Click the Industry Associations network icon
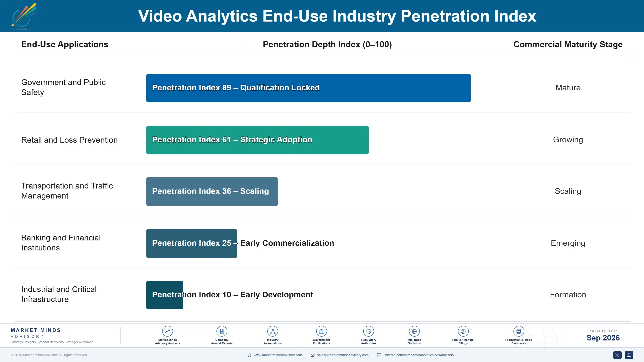The height and width of the screenshot is (362, 644). 273,331
